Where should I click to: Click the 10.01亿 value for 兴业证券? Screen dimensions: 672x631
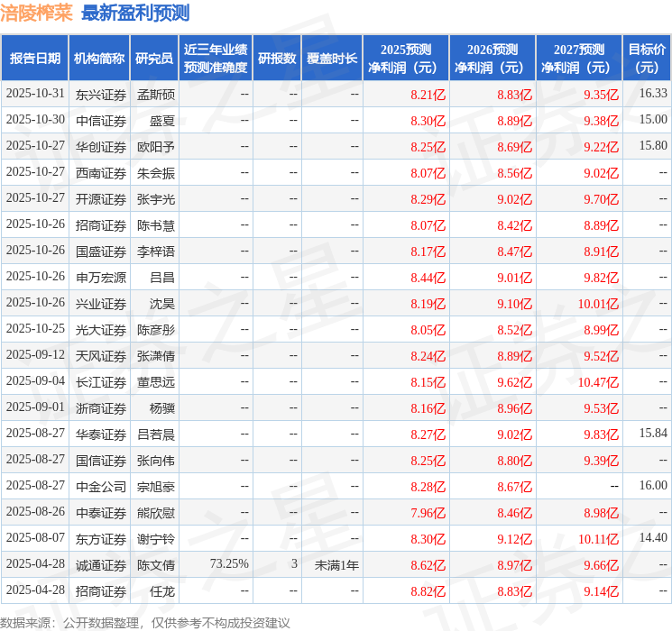coord(598,304)
